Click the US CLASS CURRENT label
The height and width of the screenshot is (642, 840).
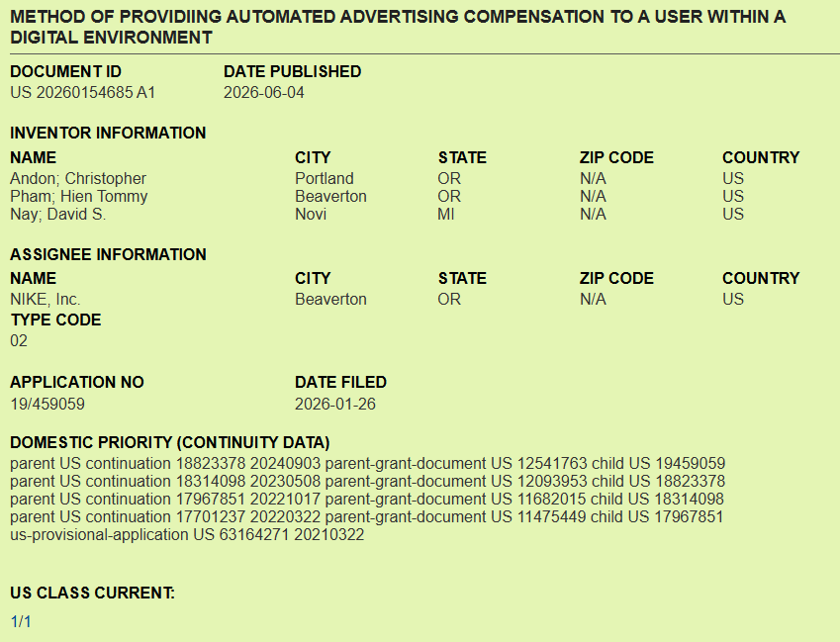click(x=92, y=593)
